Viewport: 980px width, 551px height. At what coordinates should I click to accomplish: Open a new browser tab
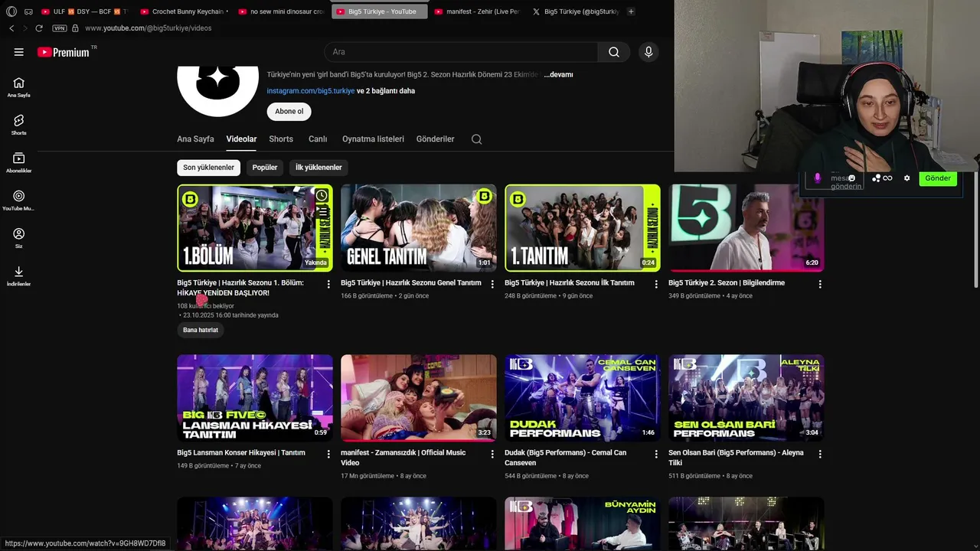click(631, 11)
